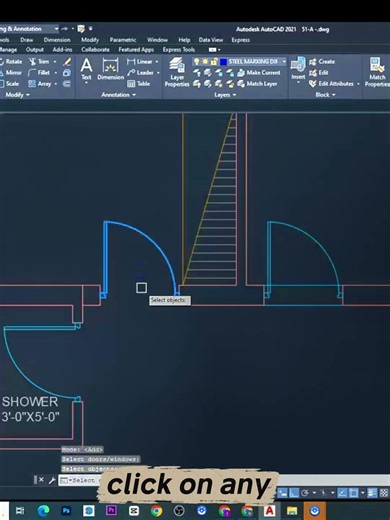
Task: Open Photoshop from the taskbar
Action: (x=66, y=510)
